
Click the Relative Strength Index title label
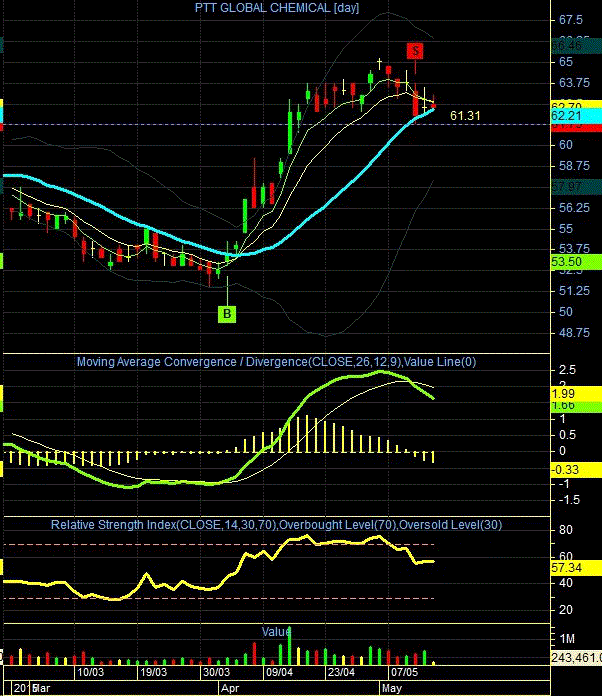click(x=277, y=525)
